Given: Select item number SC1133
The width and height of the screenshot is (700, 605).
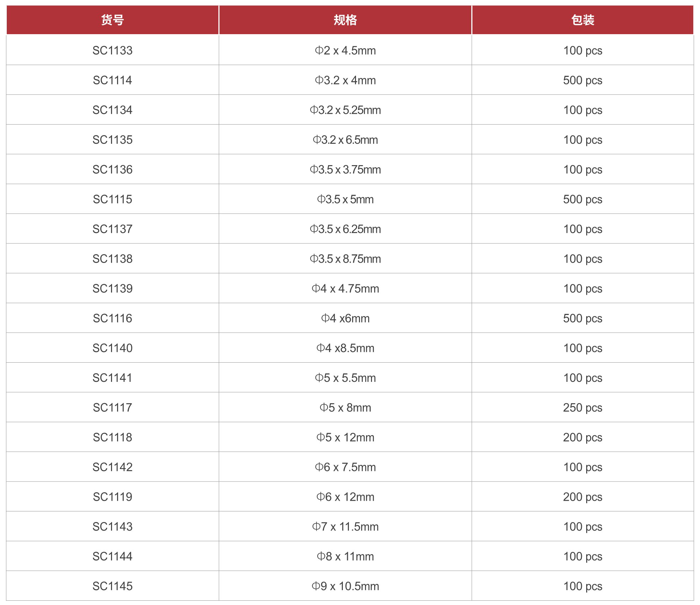Looking at the screenshot, I should (x=112, y=51).
